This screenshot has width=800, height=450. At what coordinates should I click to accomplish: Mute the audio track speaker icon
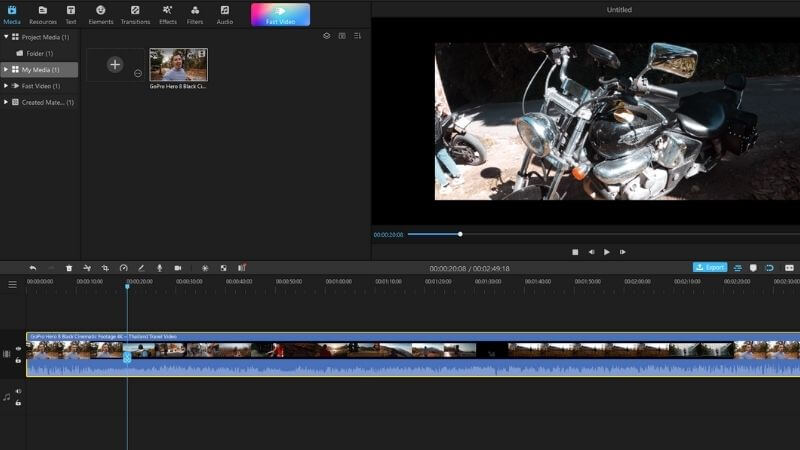click(x=18, y=391)
